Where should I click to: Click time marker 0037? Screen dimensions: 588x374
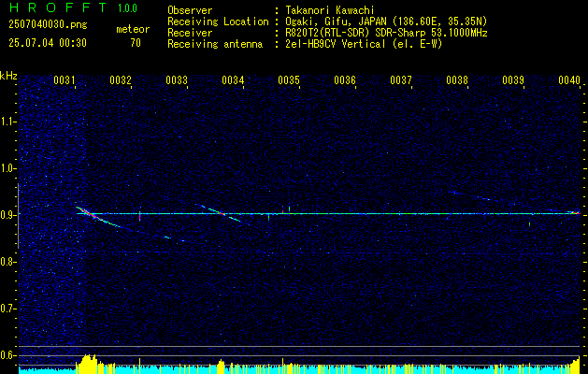(401, 80)
